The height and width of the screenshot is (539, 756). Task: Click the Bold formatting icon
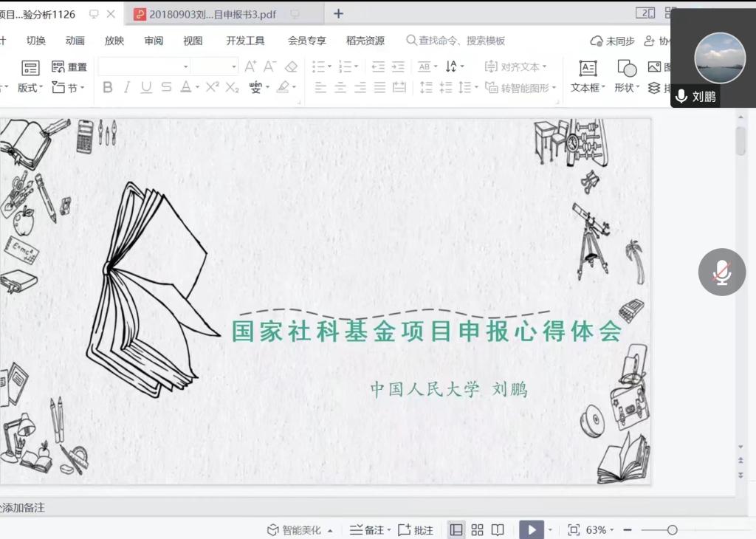(108, 87)
